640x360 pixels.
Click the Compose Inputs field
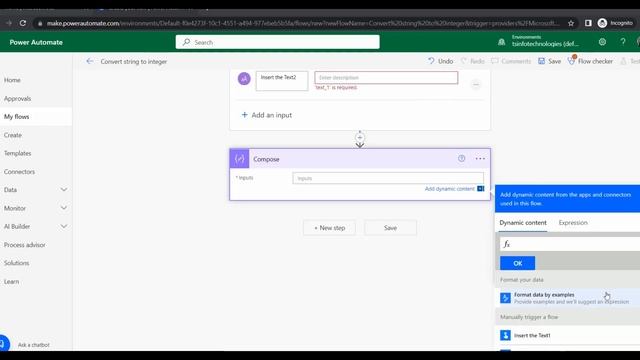[388, 178]
